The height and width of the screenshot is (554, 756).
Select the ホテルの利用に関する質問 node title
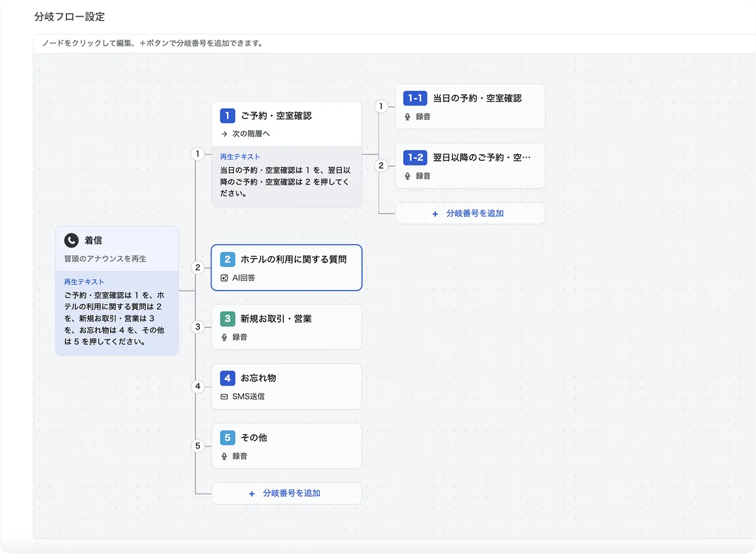click(x=294, y=259)
